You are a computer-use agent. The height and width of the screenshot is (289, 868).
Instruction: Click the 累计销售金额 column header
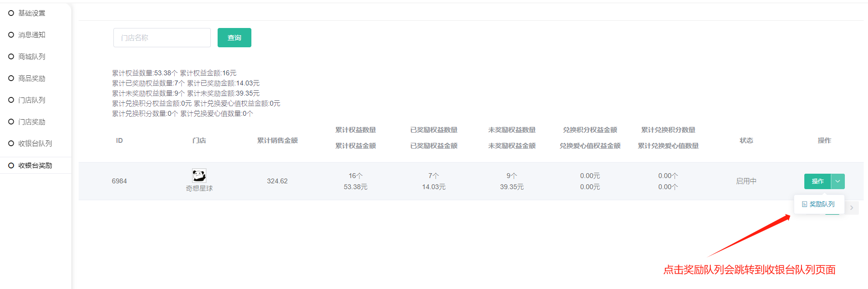tap(277, 140)
